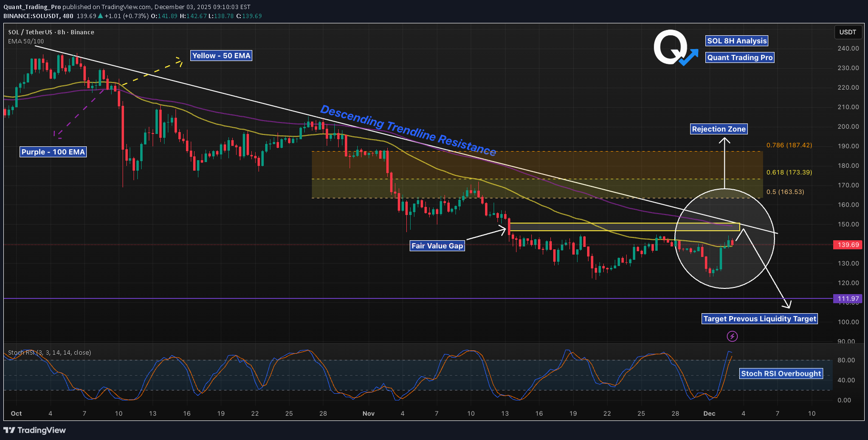
Task: Open the USDT unit selector at top right
Action: pos(848,32)
